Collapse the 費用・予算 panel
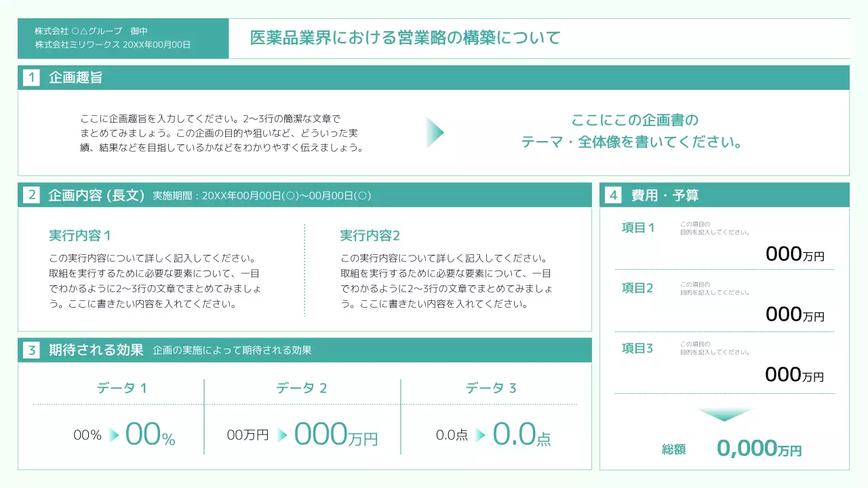868x488 pixels. [x=724, y=195]
